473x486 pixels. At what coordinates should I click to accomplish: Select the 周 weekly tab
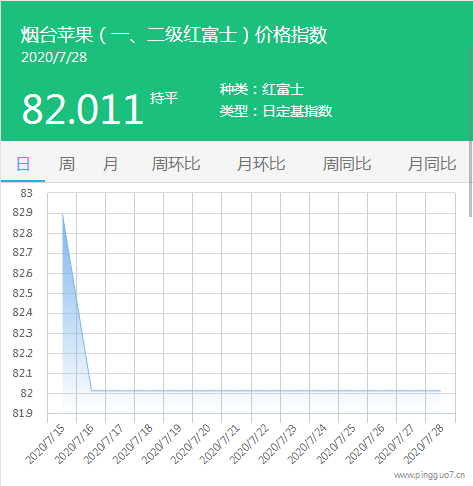click(67, 164)
